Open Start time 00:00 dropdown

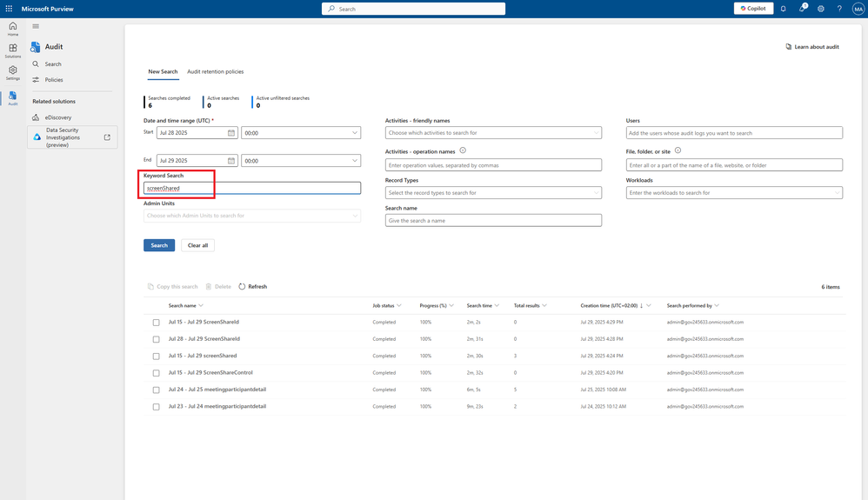pos(301,133)
